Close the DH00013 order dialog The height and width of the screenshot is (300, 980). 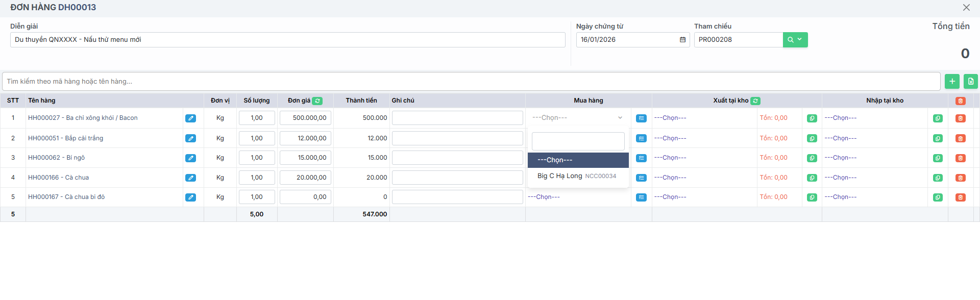click(966, 8)
